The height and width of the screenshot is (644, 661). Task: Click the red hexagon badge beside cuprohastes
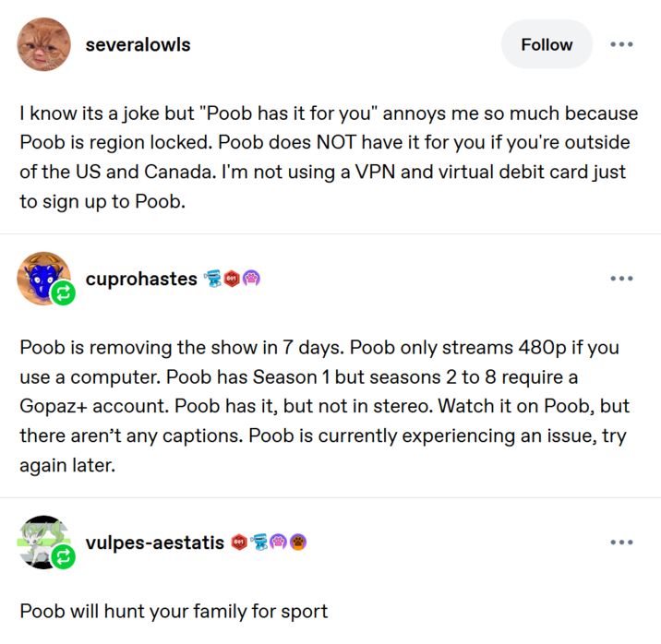coord(233,279)
